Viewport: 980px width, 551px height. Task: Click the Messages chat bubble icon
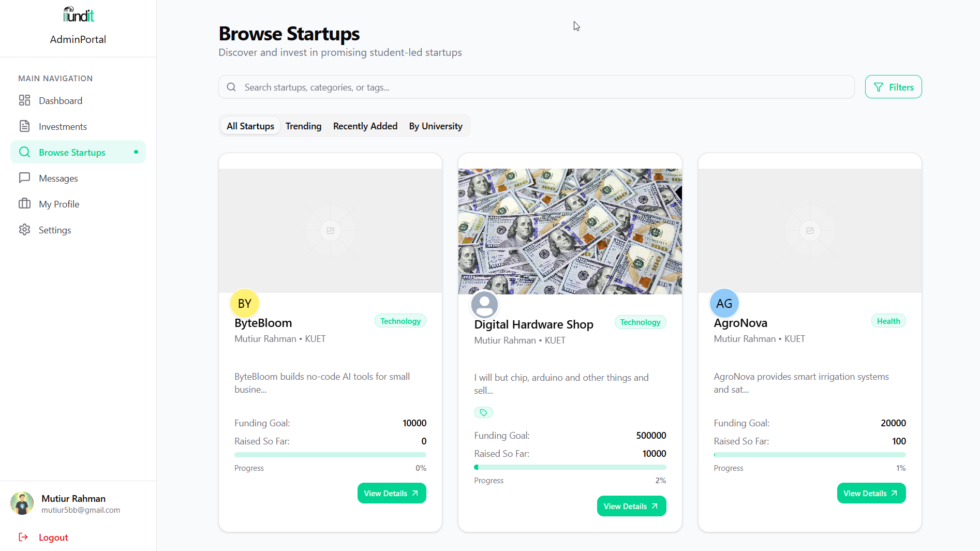coord(24,178)
